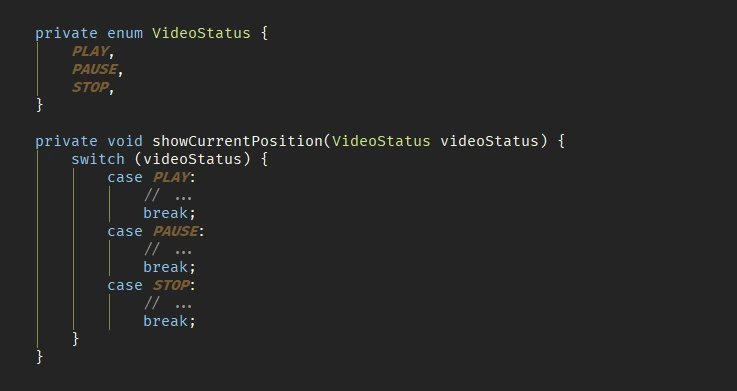Click the break statement under case PAUSE
This screenshot has height=391, width=737.
pyautogui.click(x=169, y=267)
